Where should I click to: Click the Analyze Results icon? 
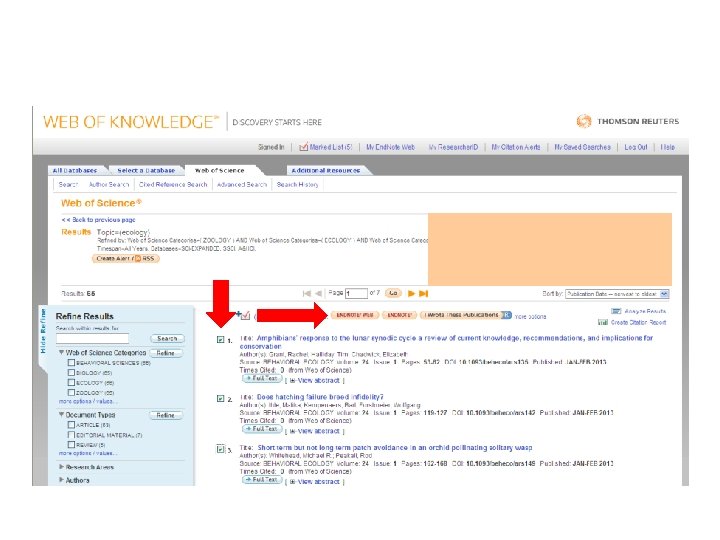click(616, 311)
